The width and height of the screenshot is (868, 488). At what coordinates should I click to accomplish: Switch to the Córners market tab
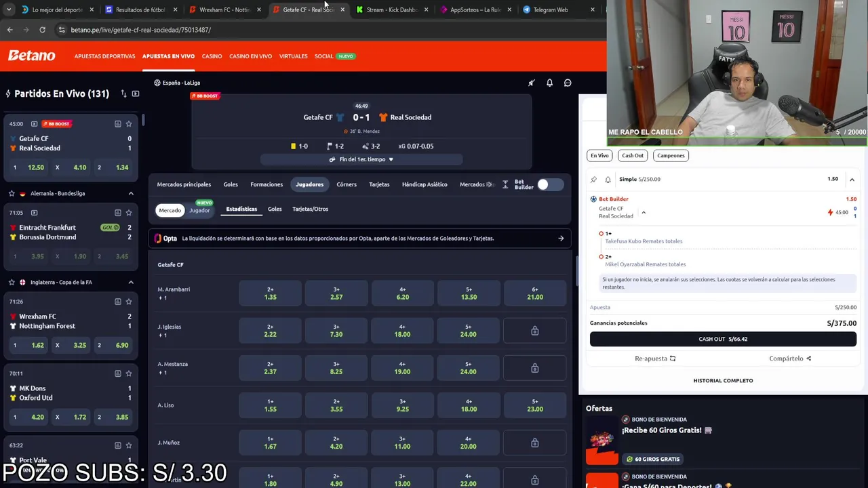pyautogui.click(x=347, y=184)
